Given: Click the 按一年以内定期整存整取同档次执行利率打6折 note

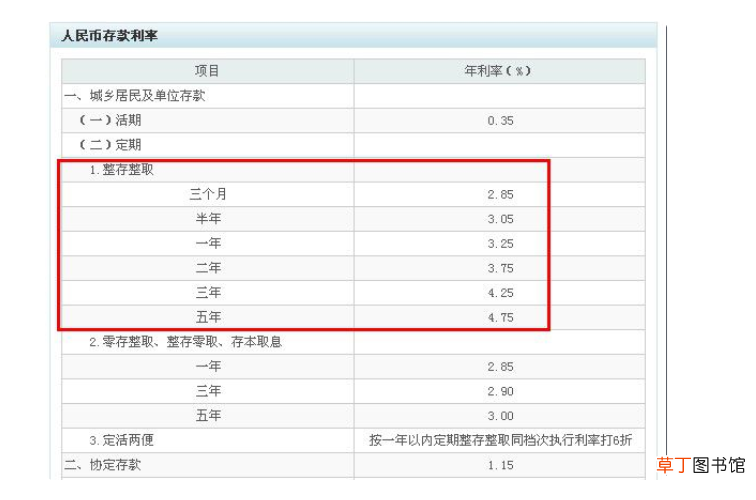Looking at the screenshot, I should point(500,440).
